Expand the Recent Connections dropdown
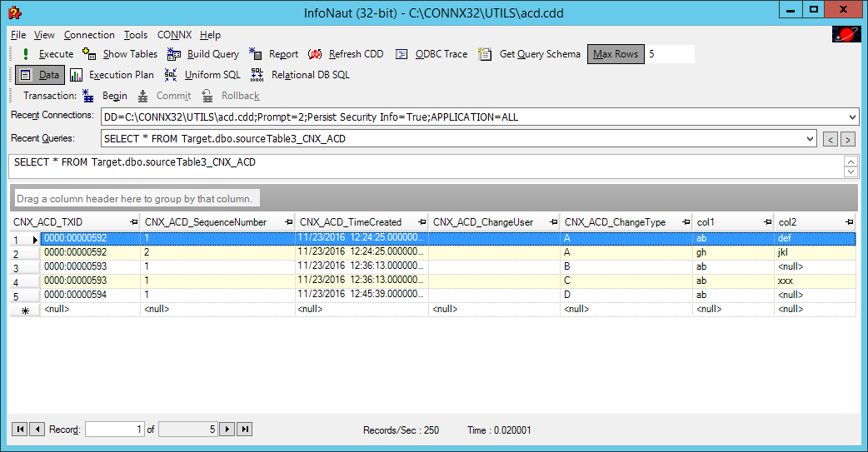 (x=852, y=117)
